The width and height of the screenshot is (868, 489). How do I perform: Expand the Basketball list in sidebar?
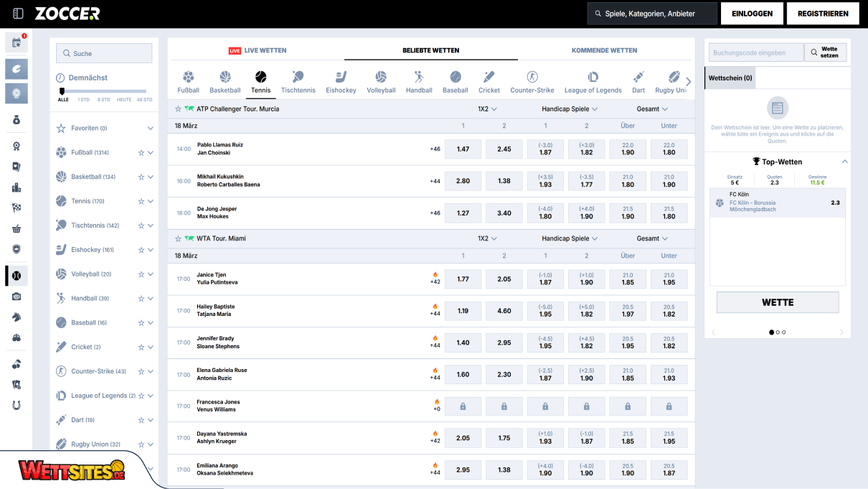coord(151,177)
